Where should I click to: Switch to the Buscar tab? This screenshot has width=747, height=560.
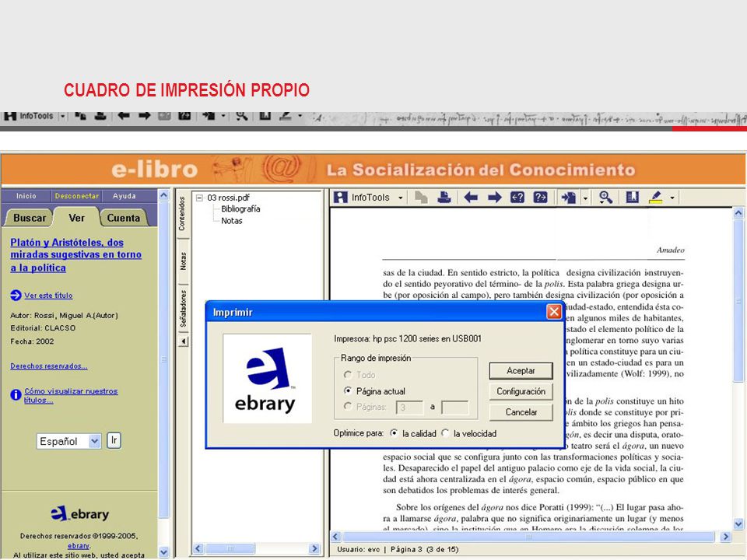click(29, 218)
